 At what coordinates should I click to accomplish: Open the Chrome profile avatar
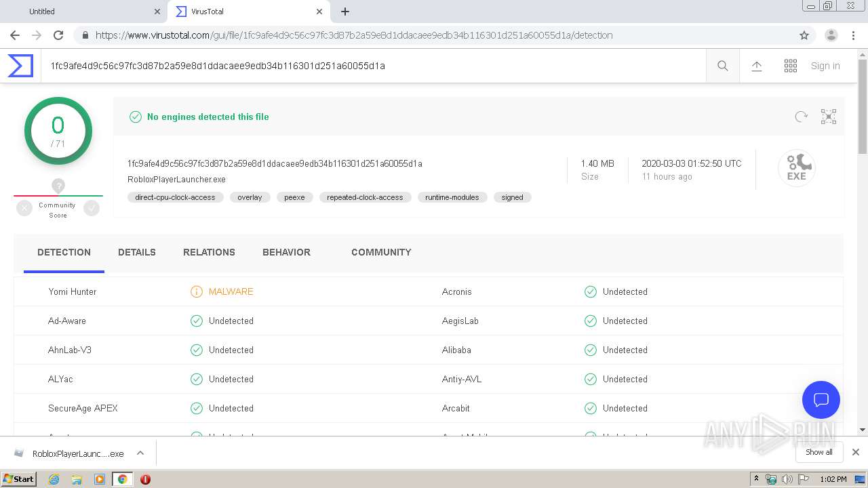click(x=831, y=35)
